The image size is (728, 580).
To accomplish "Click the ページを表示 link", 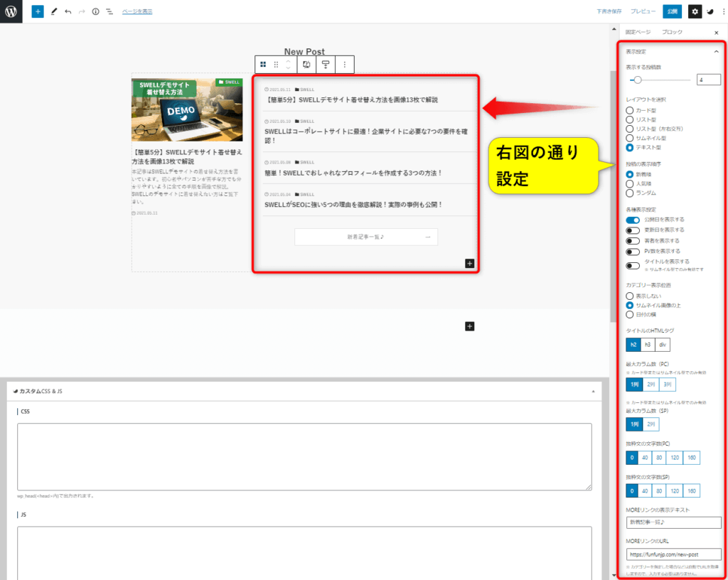I will tap(137, 11).
